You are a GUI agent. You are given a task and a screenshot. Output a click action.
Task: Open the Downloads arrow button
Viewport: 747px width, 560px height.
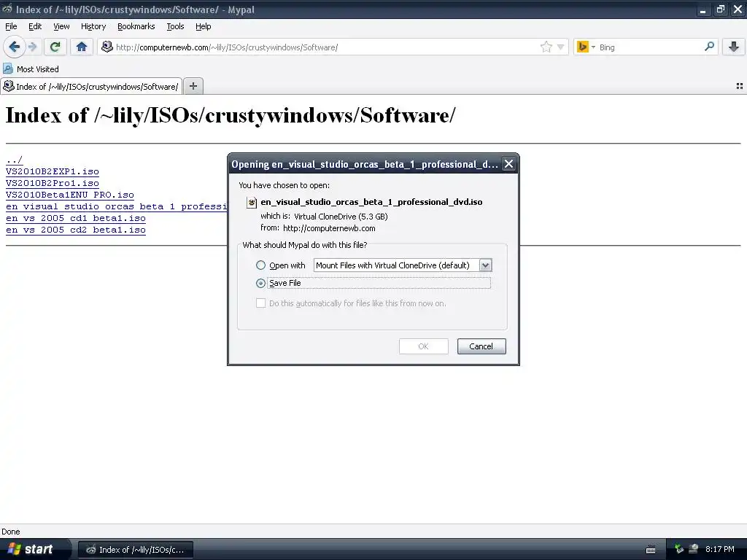pyautogui.click(x=734, y=47)
